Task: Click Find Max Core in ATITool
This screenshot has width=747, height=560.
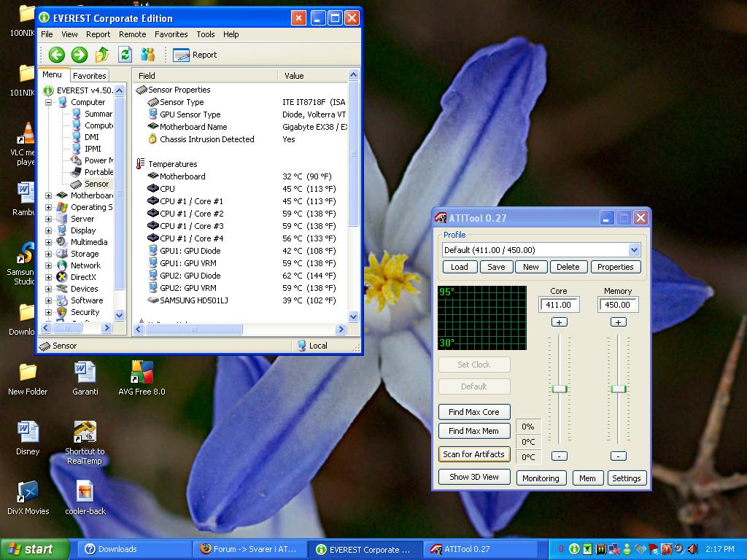Action: 474,412
